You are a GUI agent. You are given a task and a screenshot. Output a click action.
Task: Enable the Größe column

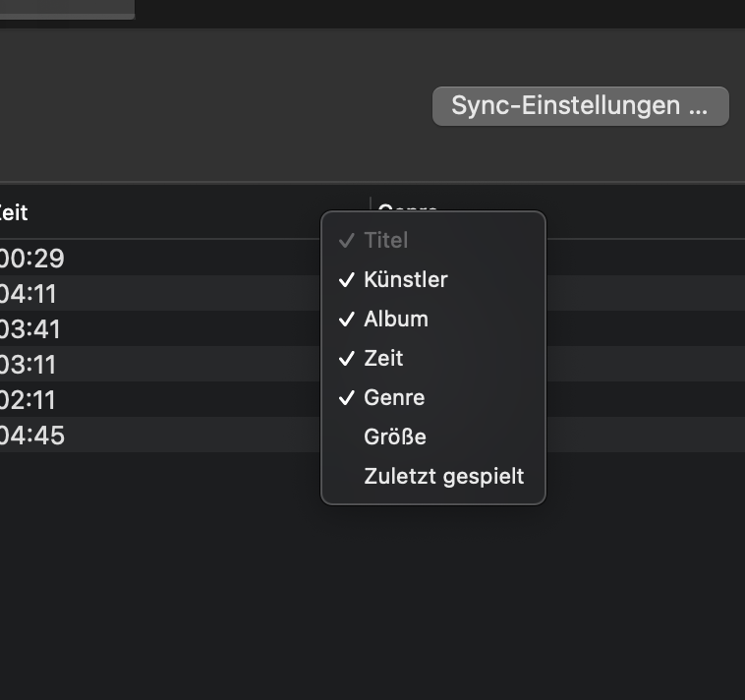pyautogui.click(x=394, y=437)
